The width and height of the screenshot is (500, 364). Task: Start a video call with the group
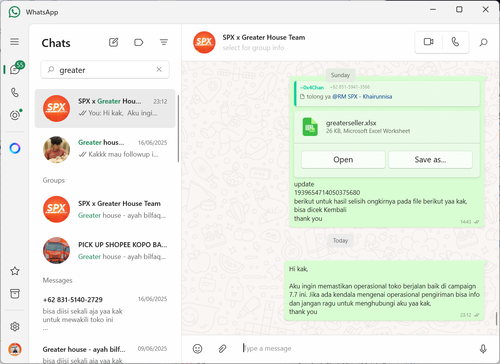tap(429, 42)
